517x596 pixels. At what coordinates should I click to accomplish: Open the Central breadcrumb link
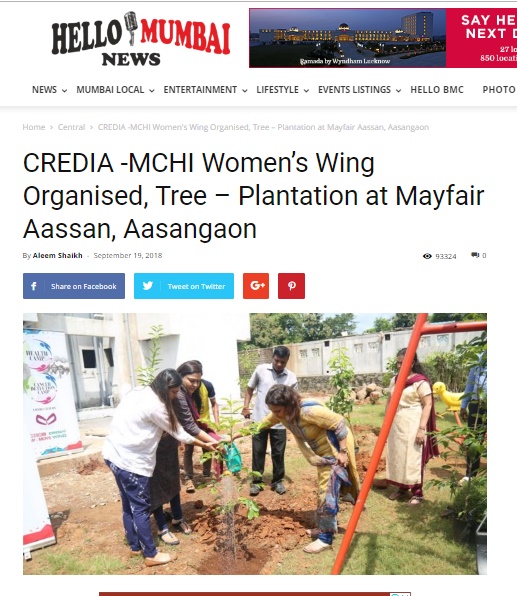coord(71,127)
